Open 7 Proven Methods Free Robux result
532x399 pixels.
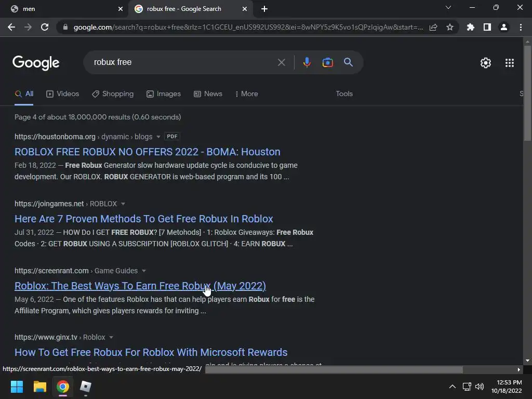[143, 219]
